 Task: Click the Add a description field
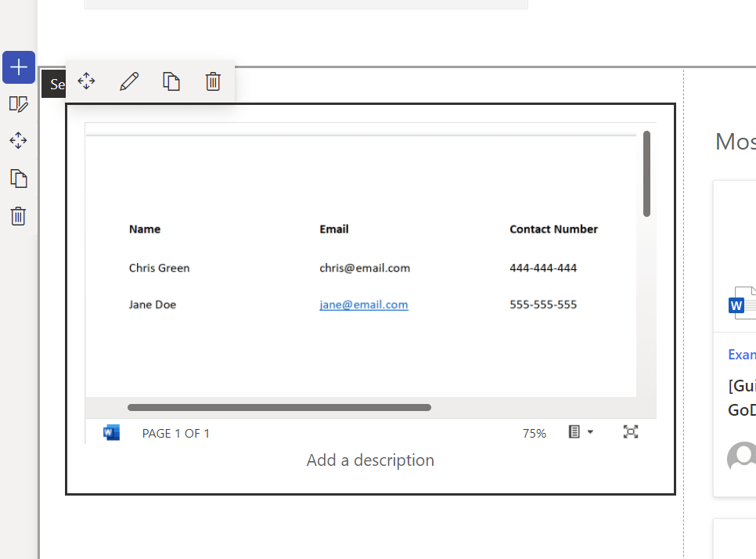coord(370,460)
